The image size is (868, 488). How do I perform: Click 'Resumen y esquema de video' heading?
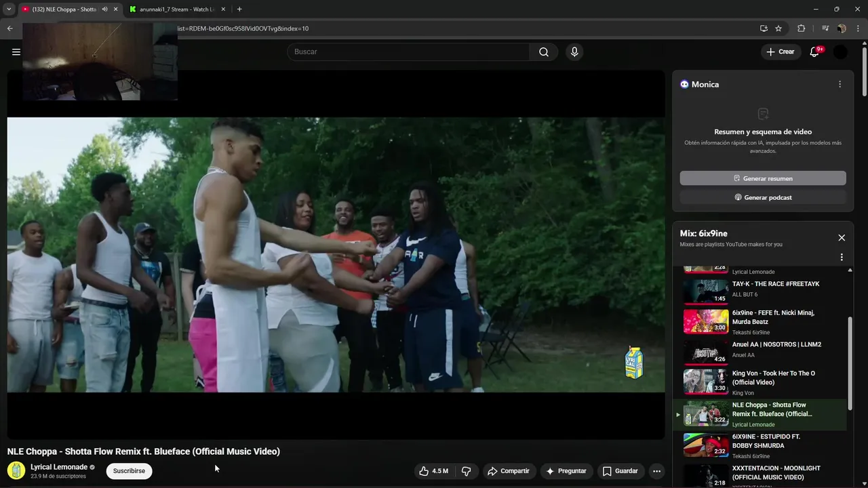coord(763,131)
